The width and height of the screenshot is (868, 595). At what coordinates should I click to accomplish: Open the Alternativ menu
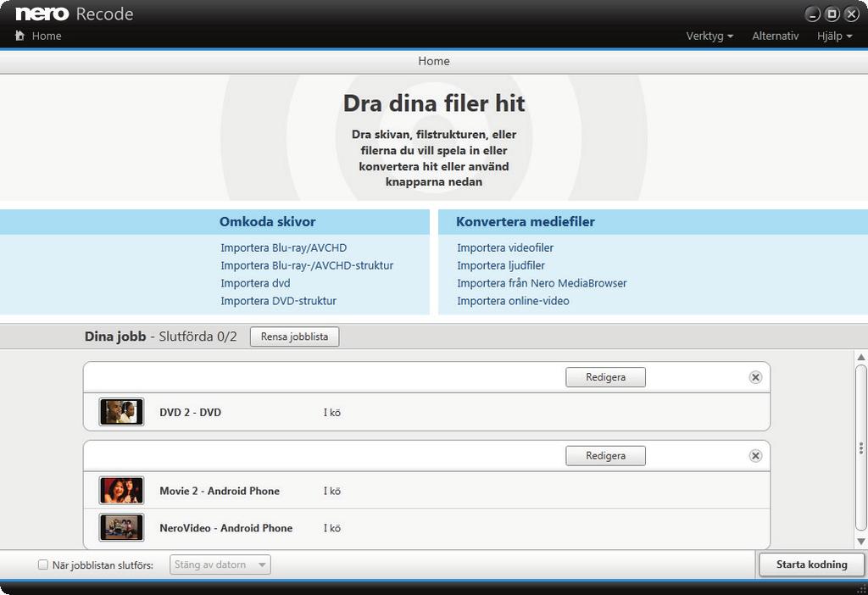tap(775, 36)
